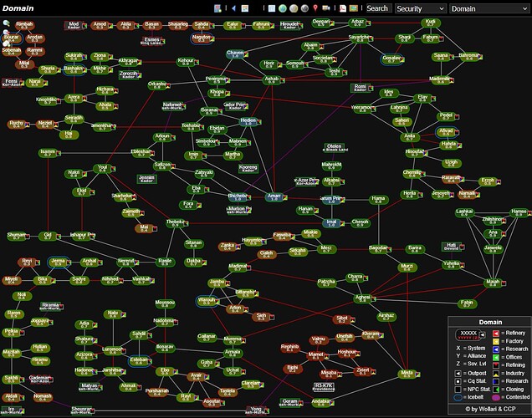Open the Yong border system node

tap(256, 410)
